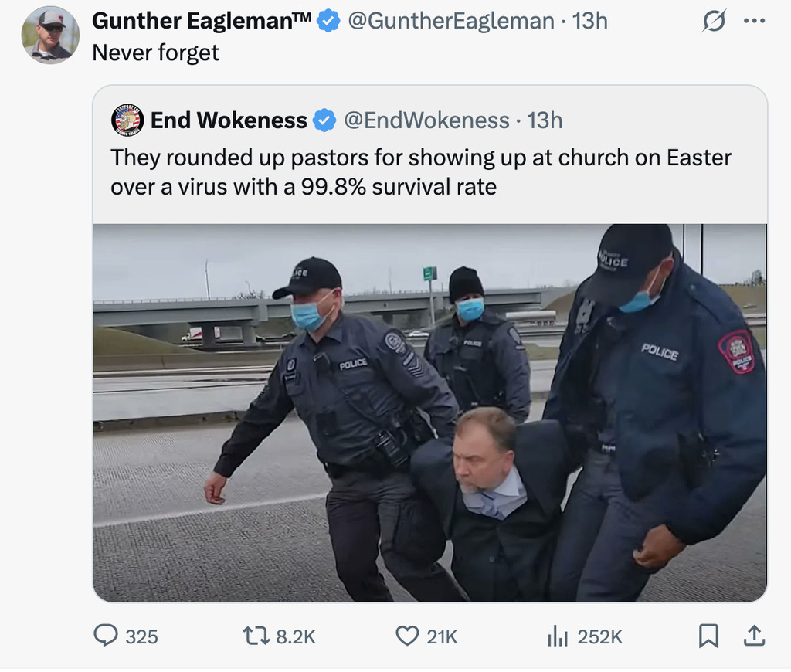The width and height of the screenshot is (791, 672).
Task: Open the quoted post text about pastors
Action: tap(421, 172)
